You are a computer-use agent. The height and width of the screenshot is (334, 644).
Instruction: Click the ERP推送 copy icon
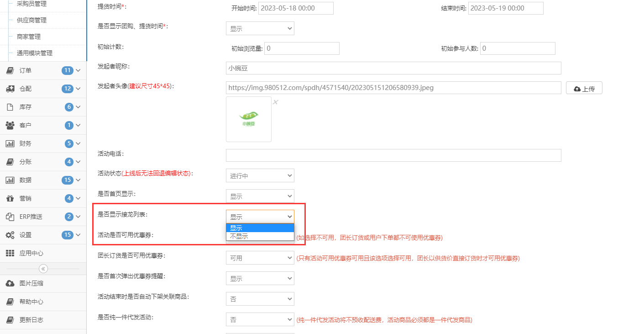pos(10,217)
